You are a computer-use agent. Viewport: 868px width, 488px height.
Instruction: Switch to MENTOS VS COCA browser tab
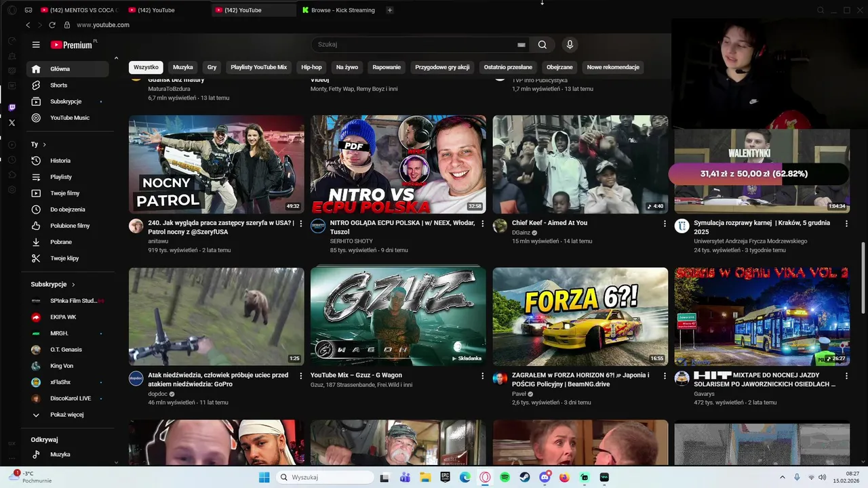pyautogui.click(x=79, y=10)
